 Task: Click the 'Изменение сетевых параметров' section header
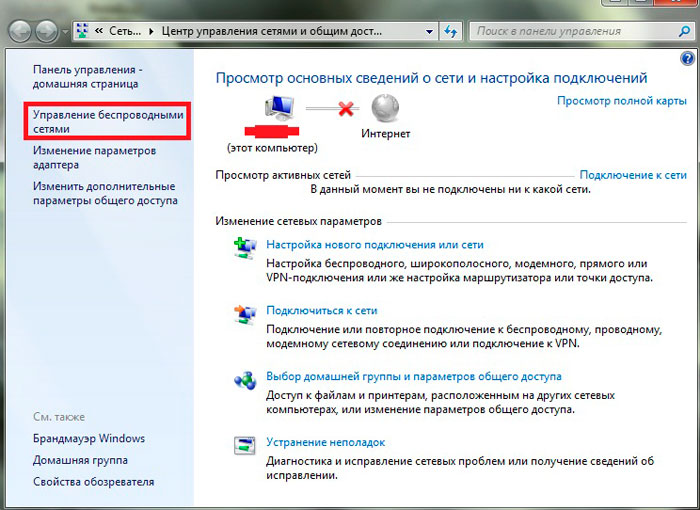coord(299,221)
